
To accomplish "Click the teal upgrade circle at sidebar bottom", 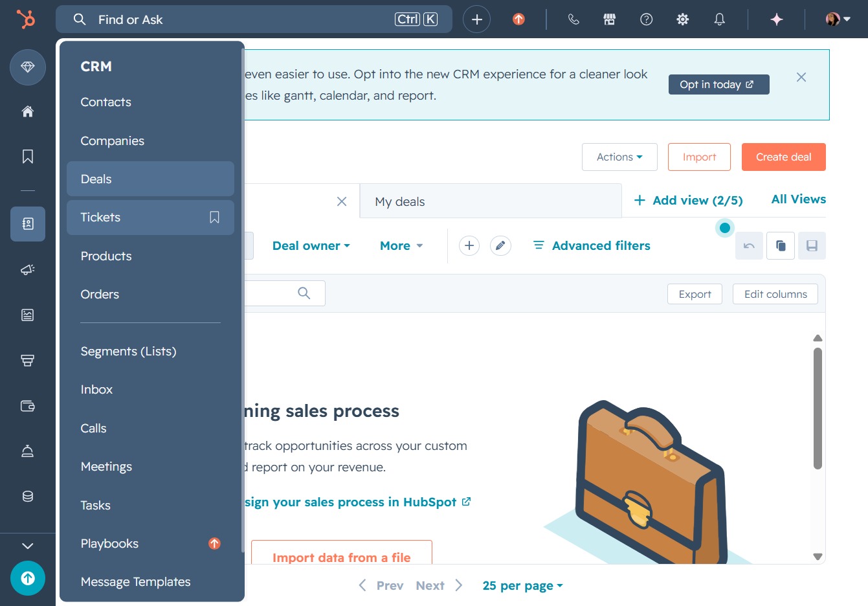I will click(x=28, y=578).
